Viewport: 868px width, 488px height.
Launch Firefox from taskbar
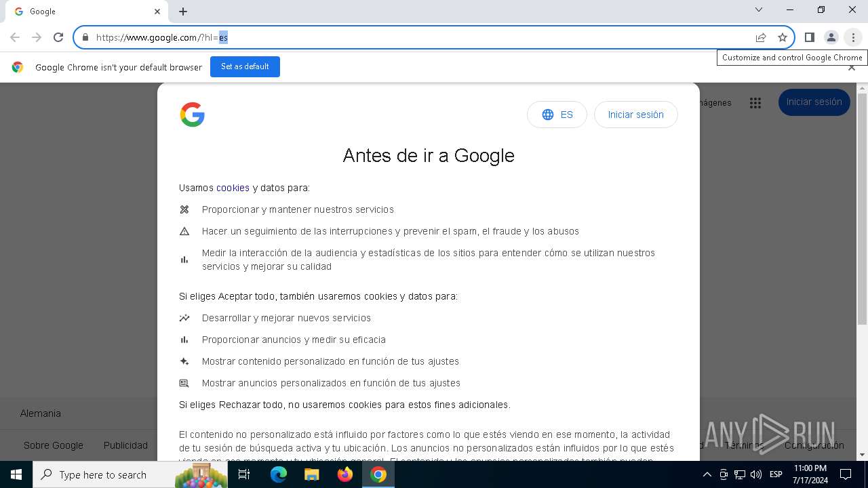coord(344,474)
